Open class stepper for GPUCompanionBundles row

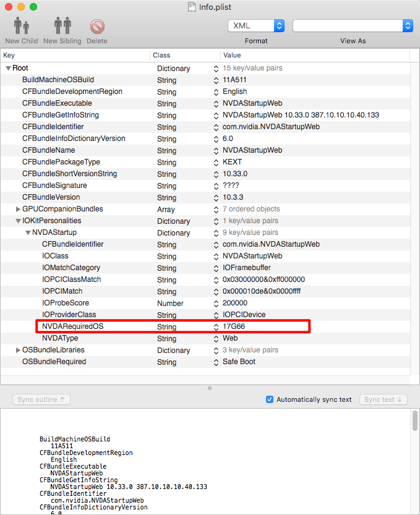pyautogui.click(x=216, y=209)
